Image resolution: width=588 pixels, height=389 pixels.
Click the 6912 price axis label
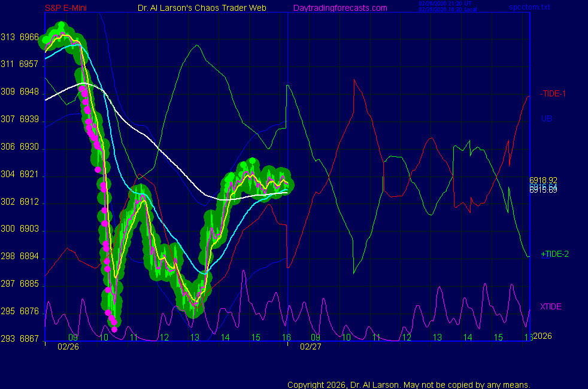pos(29,202)
